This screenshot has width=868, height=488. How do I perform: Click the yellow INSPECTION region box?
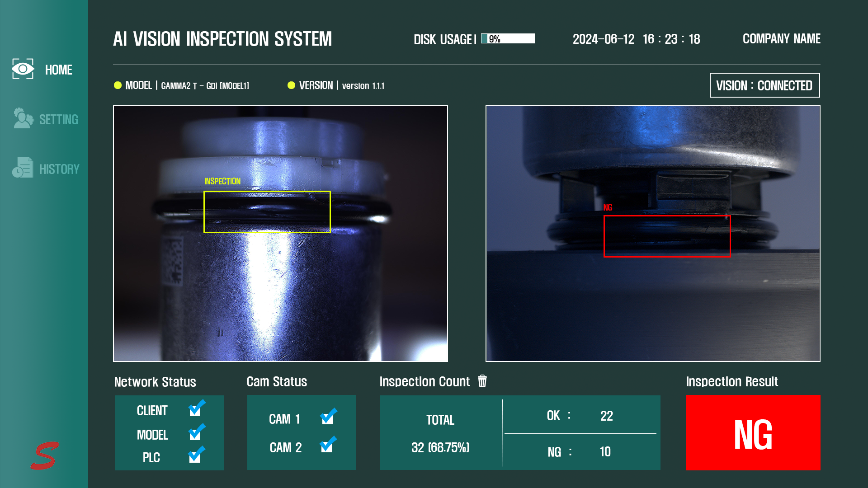pos(267,212)
